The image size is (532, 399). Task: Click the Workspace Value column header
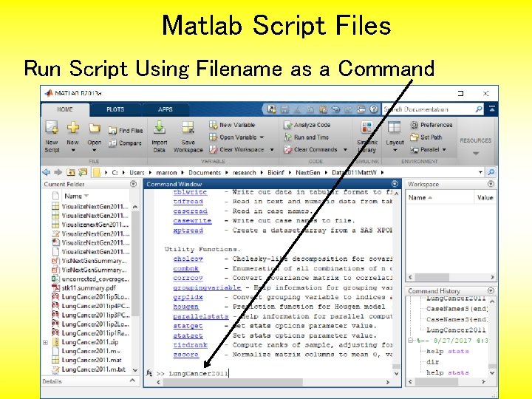click(485, 197)
